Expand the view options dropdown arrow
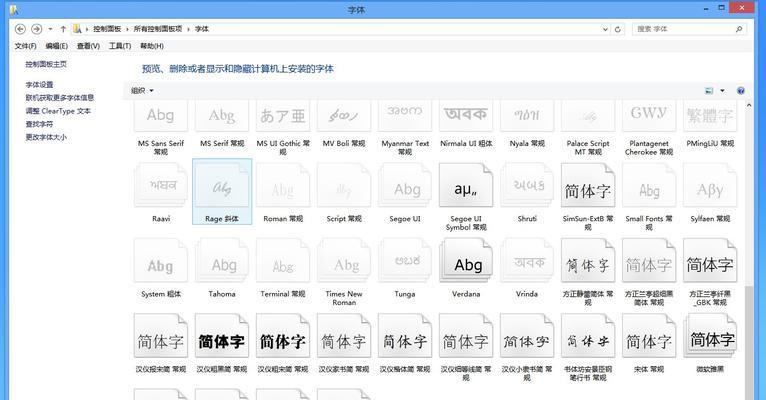The width and height of the screenshot is (766, 400). [722, 90]
